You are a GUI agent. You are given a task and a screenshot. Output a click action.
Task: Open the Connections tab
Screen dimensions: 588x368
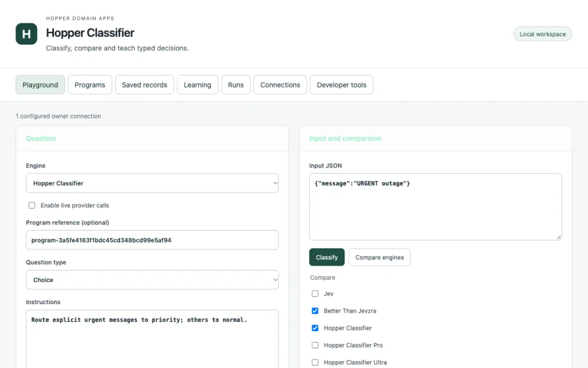coord(280,85)
